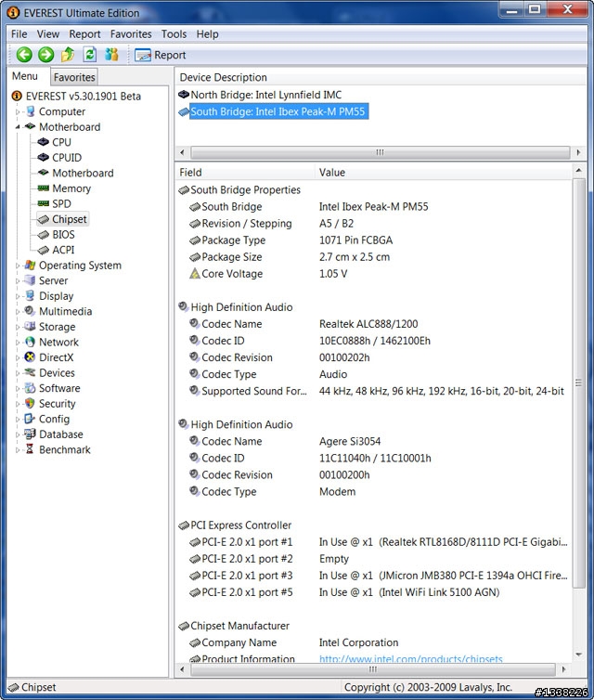Expand the Display tree branch
Image resolution: width=594 pixels, height=700 pixels.
point(18,296)
